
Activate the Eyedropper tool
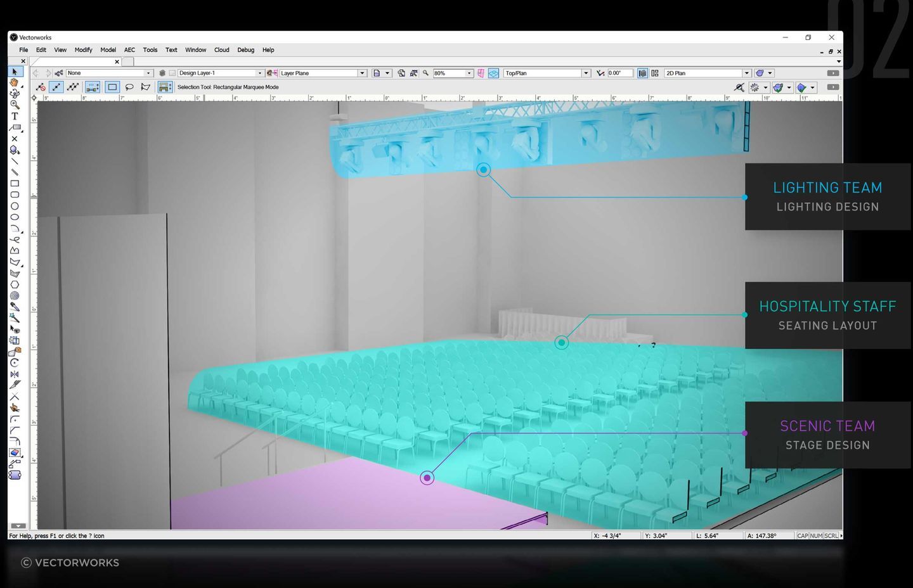point(15,307)
